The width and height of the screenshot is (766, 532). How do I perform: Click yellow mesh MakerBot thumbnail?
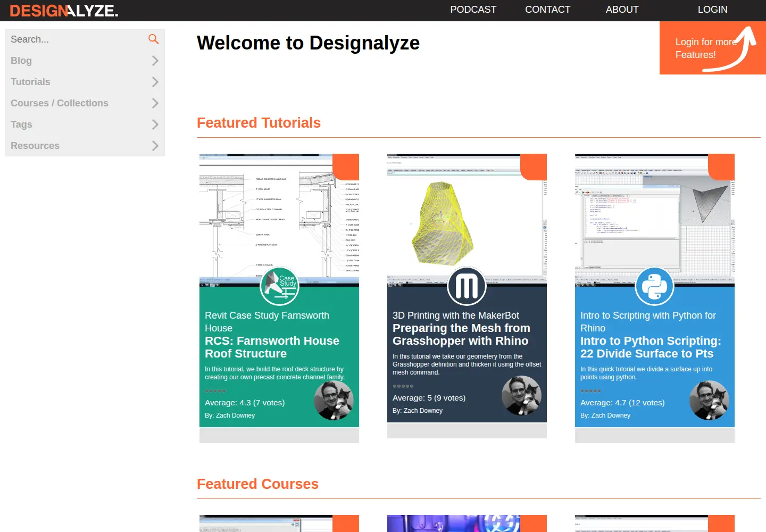pos(467,220)
